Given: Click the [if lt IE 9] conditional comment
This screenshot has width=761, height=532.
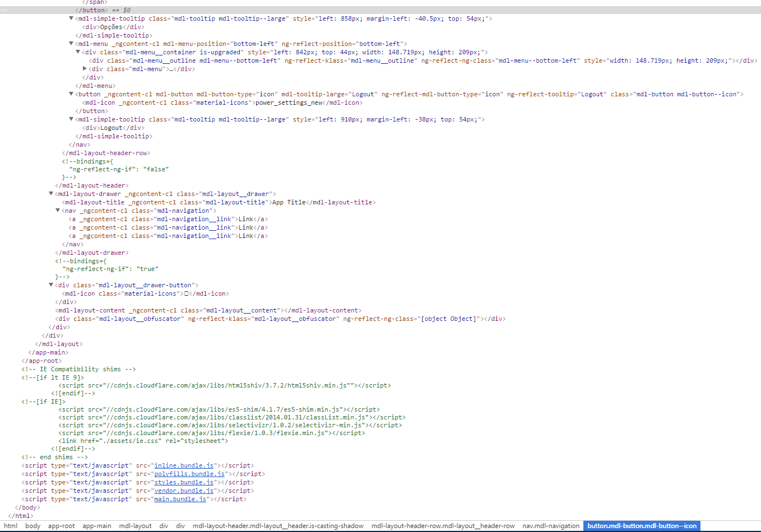Looking at the screenshot, I should [x=53, y=377].
